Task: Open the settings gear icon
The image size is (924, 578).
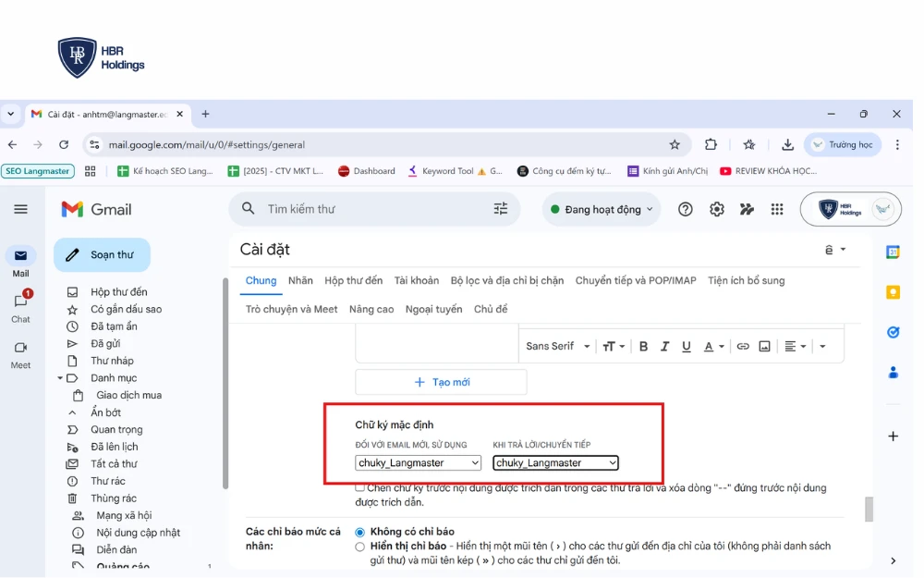Action: tap(717, 209)
